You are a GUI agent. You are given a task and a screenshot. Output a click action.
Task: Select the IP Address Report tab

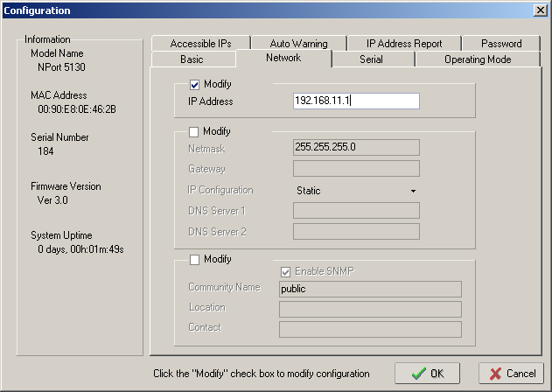pos(403,43)
